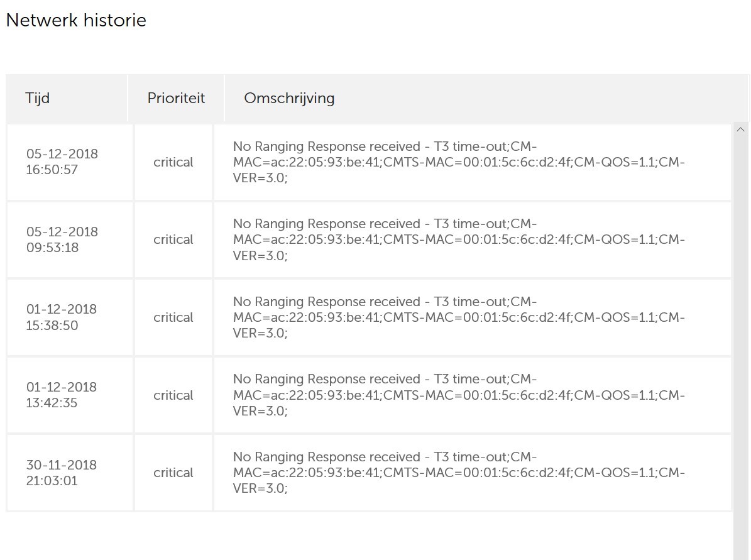Click critical priority of the 16:50:57 entry
Screen dimensions: 751x560
[x=173, y=162]
